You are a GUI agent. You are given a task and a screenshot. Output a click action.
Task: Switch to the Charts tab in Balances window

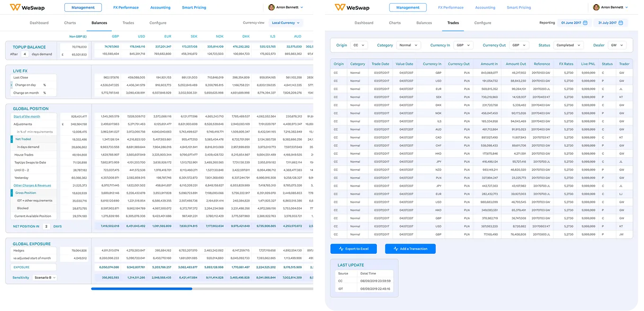70,23
